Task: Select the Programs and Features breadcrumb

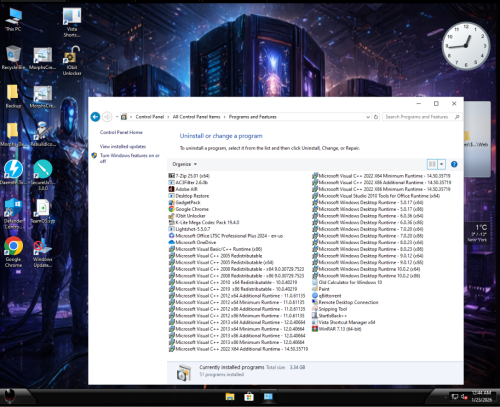Action: click(x=252, y=117)
